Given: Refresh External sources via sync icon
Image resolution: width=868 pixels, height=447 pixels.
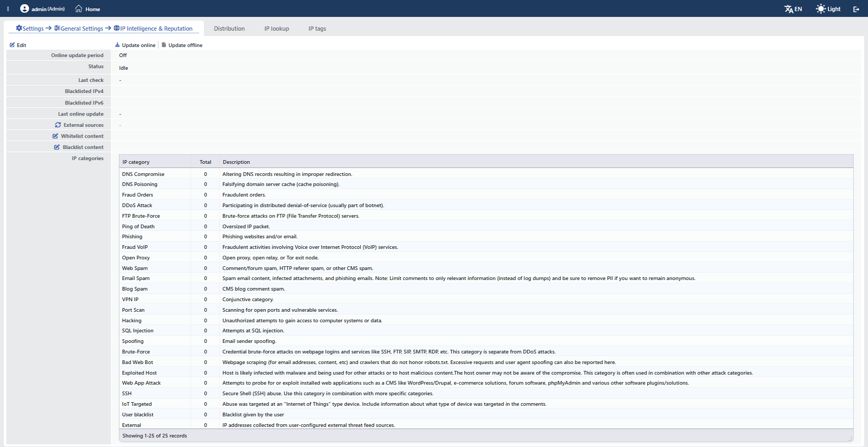Looking at the screenshot, I should (x=58, y=125).
